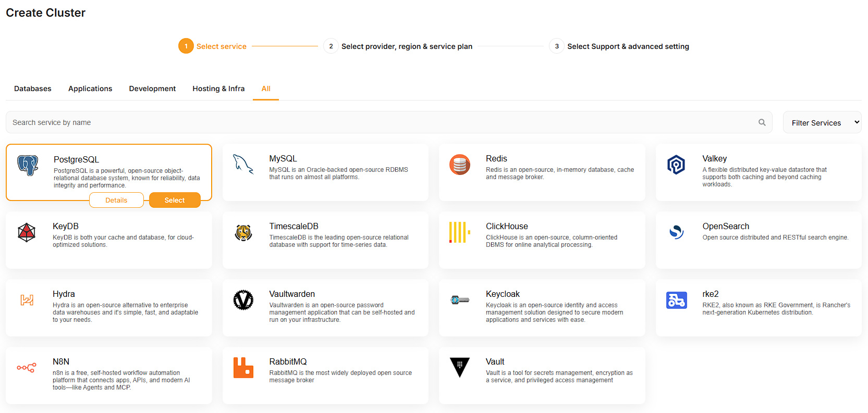Switch to the Databases tab
Image resolution: width=868 pixels, height=413 pixels.
pos(33,89)
